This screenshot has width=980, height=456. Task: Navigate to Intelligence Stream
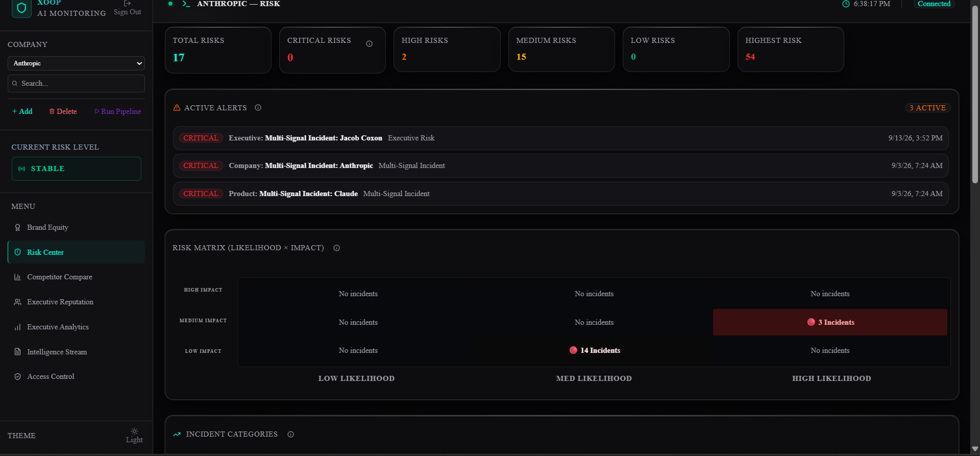[76, 352]
